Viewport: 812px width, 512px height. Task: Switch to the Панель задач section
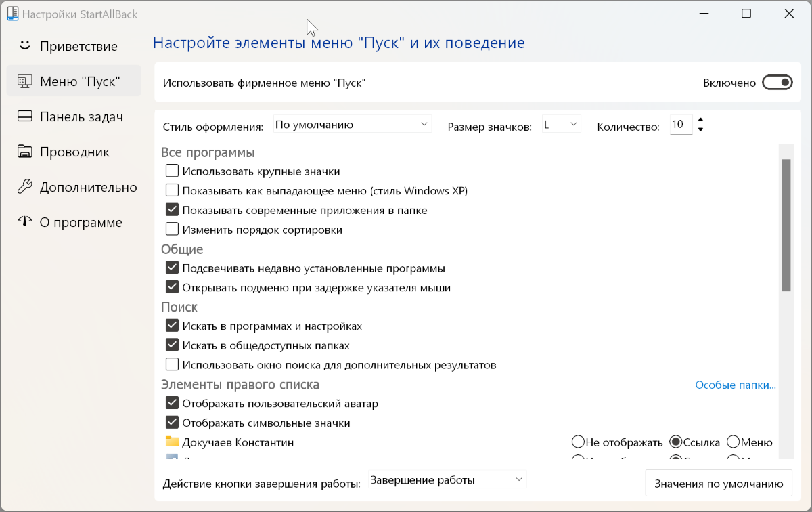coord(74,116)
